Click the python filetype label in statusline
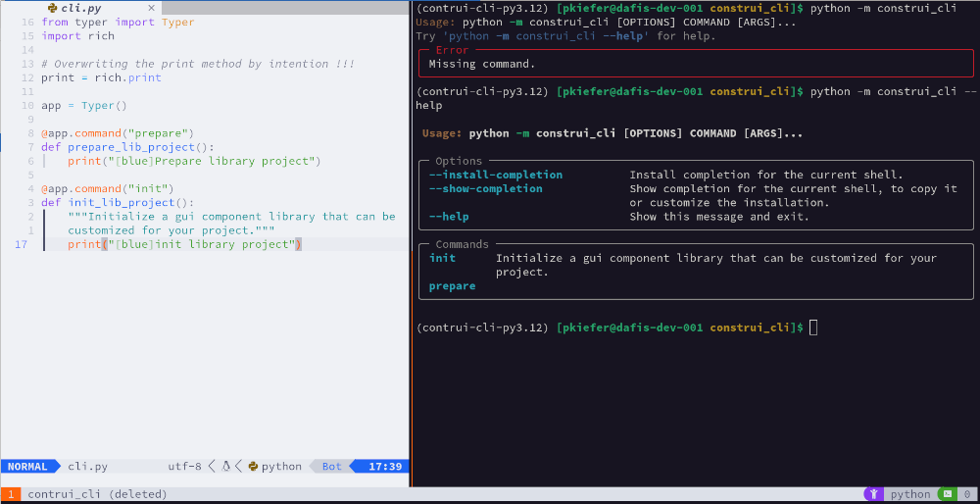 [281, 467]
